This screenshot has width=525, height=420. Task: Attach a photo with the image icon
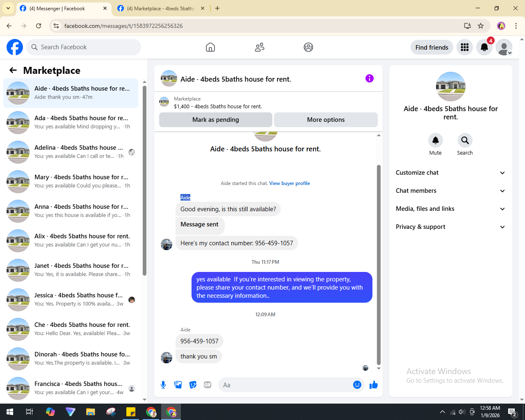(178, 385)
